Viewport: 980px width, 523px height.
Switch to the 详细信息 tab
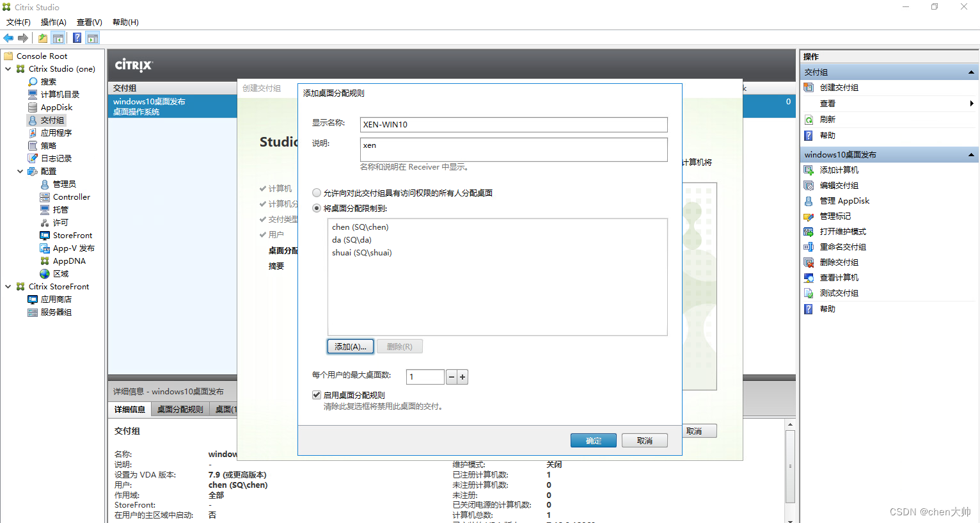pos(130,409)
